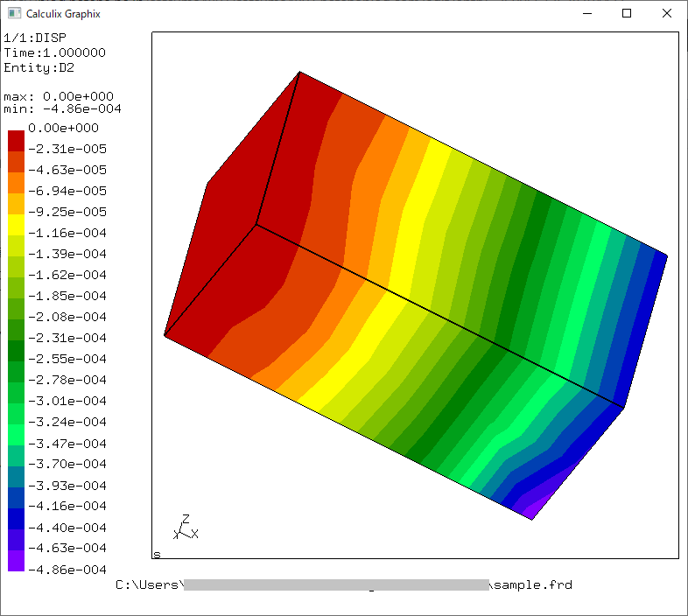Image resolution: width=688 pixels, height=616 pixels.
Task: Click the XYZ axis triad indicator
Action: pyautogui.click(x=186, y=527)
